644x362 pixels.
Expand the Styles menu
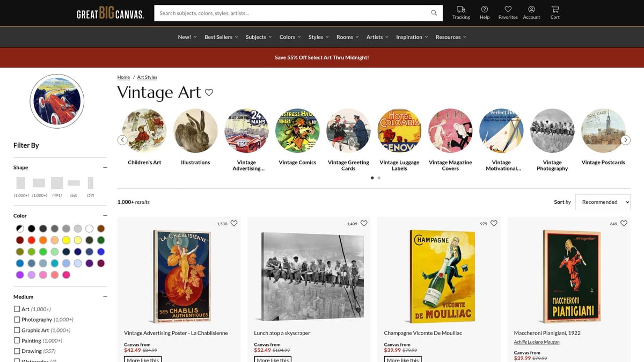(319, 37)
